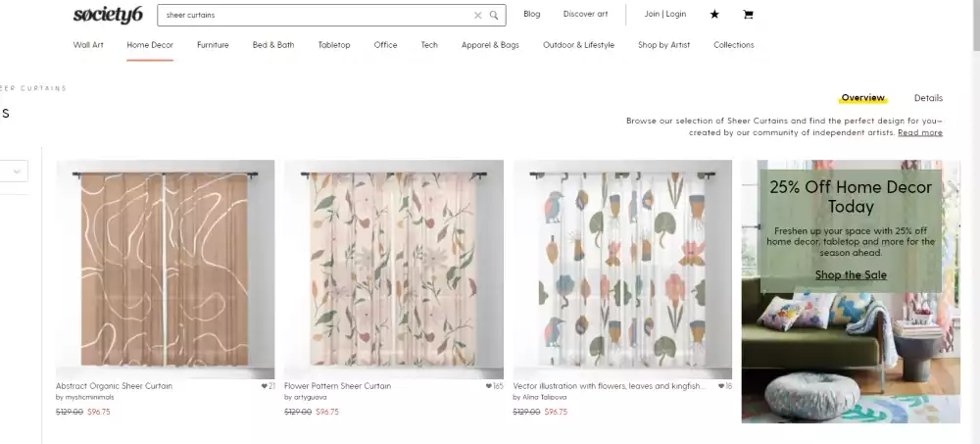Open the Tabletop menu
Viewport: 980px width, 444px height.
coord(334,45)
